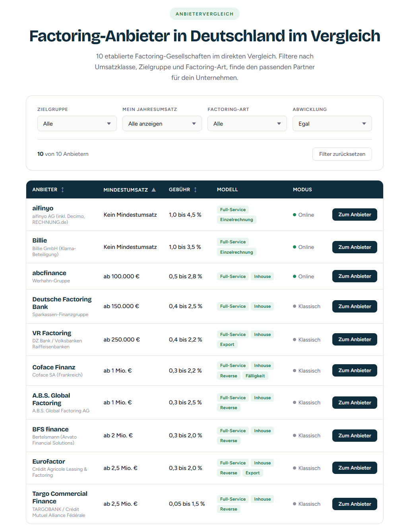This screenshot has width=413, height=532.
Task: Open the Mein Jahresumsatz dropdown
Action: pyautogui.click(x=162, y=124)
